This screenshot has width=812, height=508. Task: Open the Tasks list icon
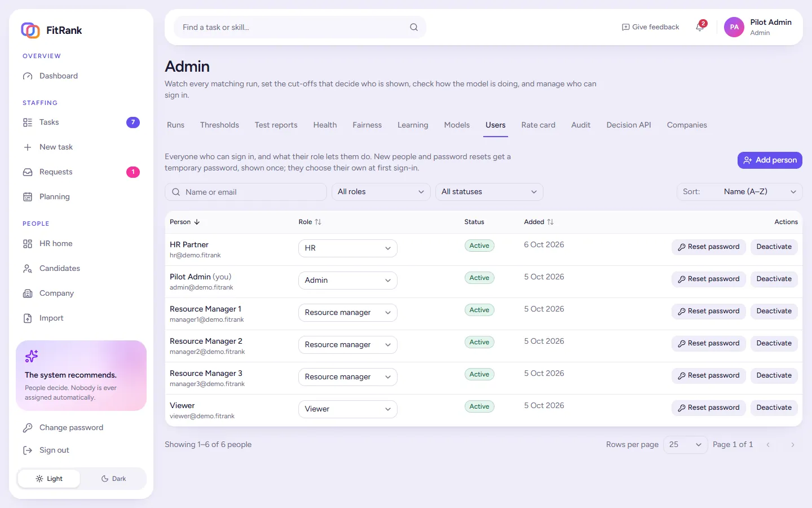tap(28, 122)
